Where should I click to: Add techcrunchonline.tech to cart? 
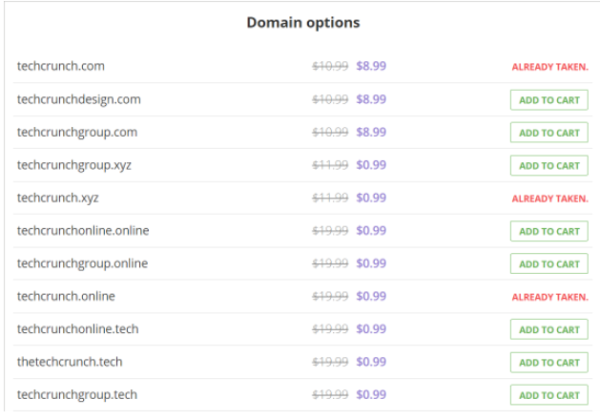(x=549, y=330)
